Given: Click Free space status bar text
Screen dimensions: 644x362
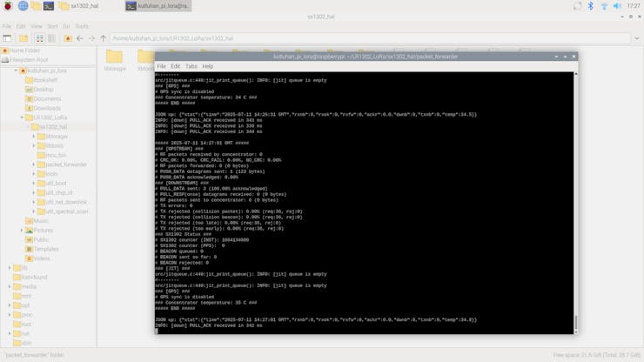Looking at the screenshot, I should 596,355.
